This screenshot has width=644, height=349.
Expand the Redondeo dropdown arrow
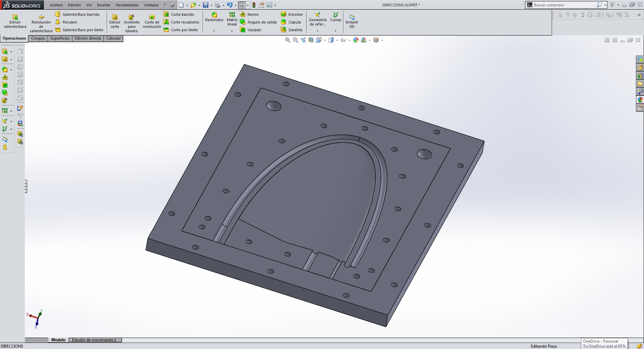coord(214,31)
